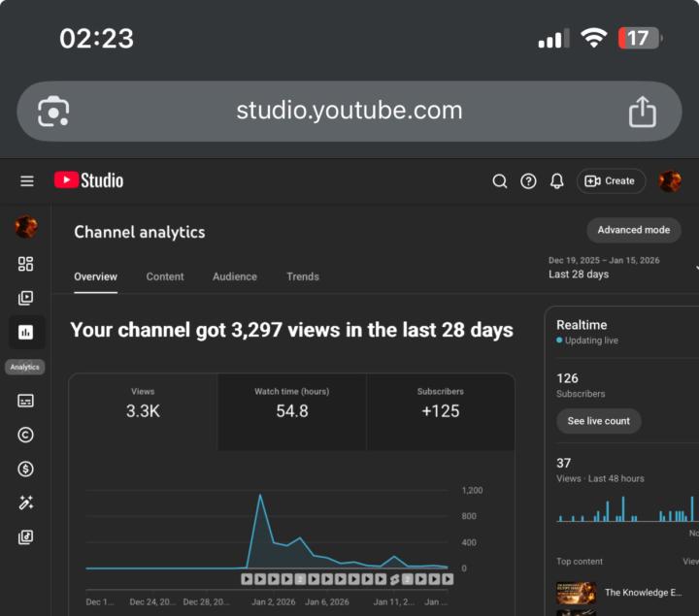
Task: Open the Copyright sidebar icon
Action: tap(25, 435)
